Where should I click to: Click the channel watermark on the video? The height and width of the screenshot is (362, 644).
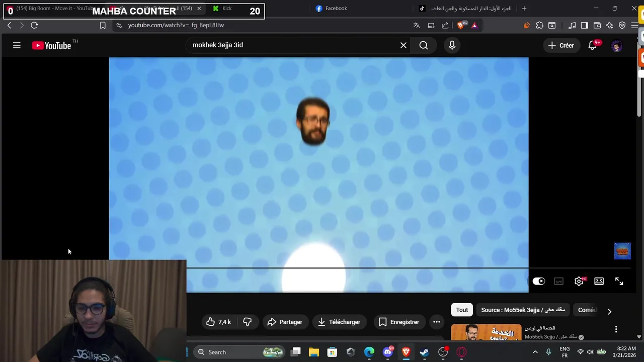(622, 251)
